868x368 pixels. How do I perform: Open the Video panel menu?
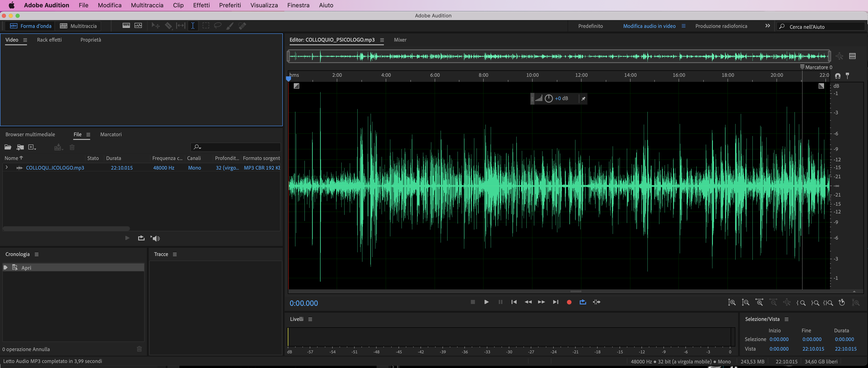coord(25,40)
